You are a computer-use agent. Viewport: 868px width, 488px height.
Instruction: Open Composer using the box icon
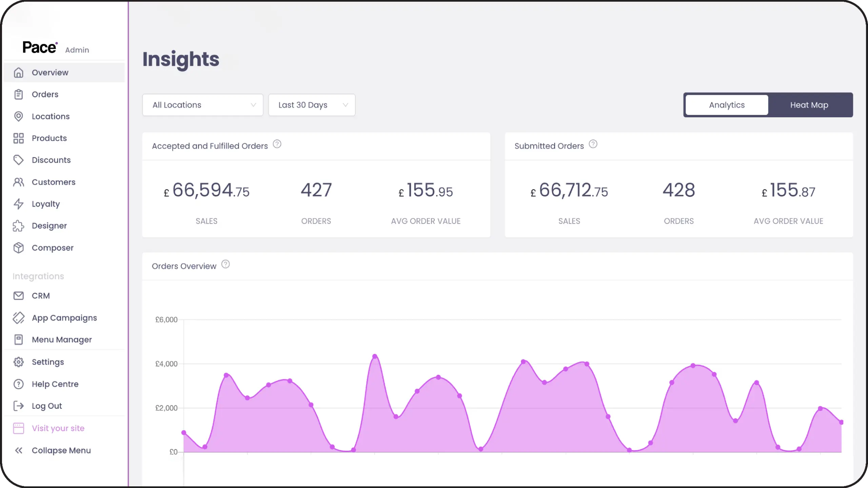(x=19, y=247)
